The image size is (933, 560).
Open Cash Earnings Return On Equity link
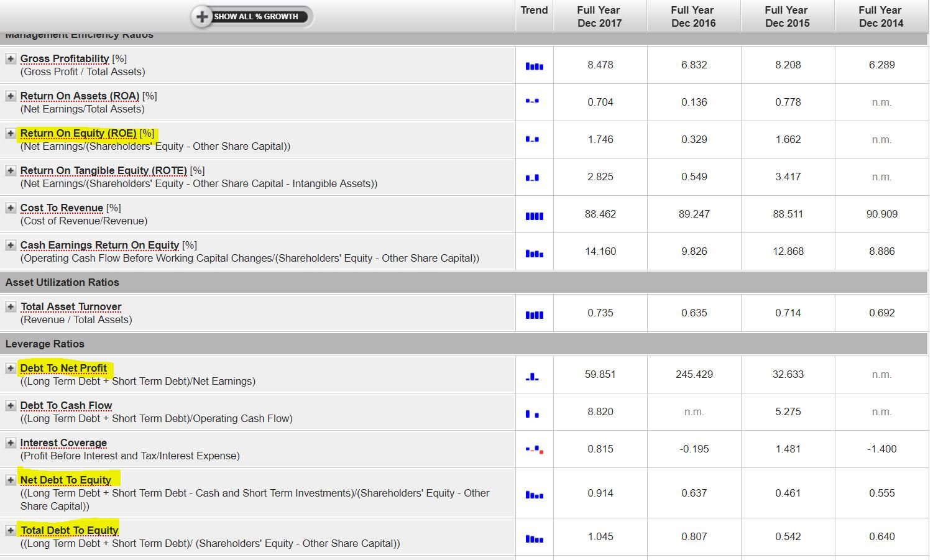pyautogui.click(x=99, y=245)
